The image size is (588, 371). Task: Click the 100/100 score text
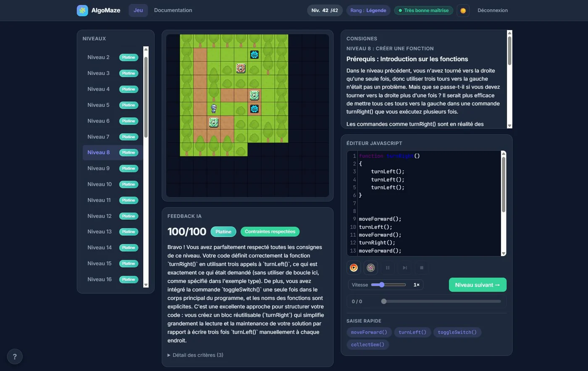pyautogui.click(x=187, y=232)
